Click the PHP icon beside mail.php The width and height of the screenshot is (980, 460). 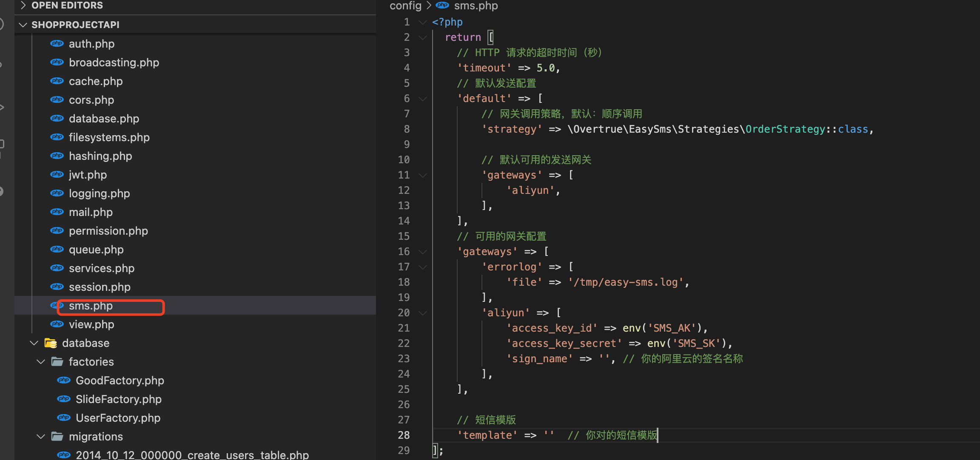pos(57,212)
